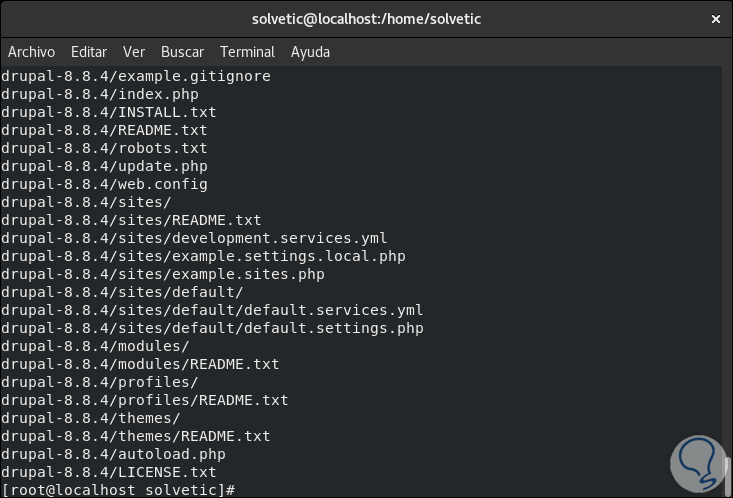Viewport: 733px width, 498px height.
Task: Open the Ayuda help menu
Action: point(310,52)
